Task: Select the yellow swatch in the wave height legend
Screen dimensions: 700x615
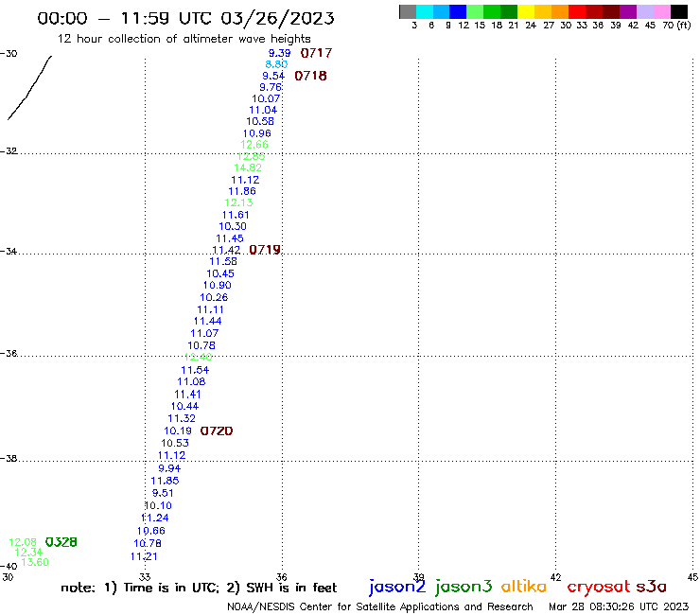Action: 526,11
